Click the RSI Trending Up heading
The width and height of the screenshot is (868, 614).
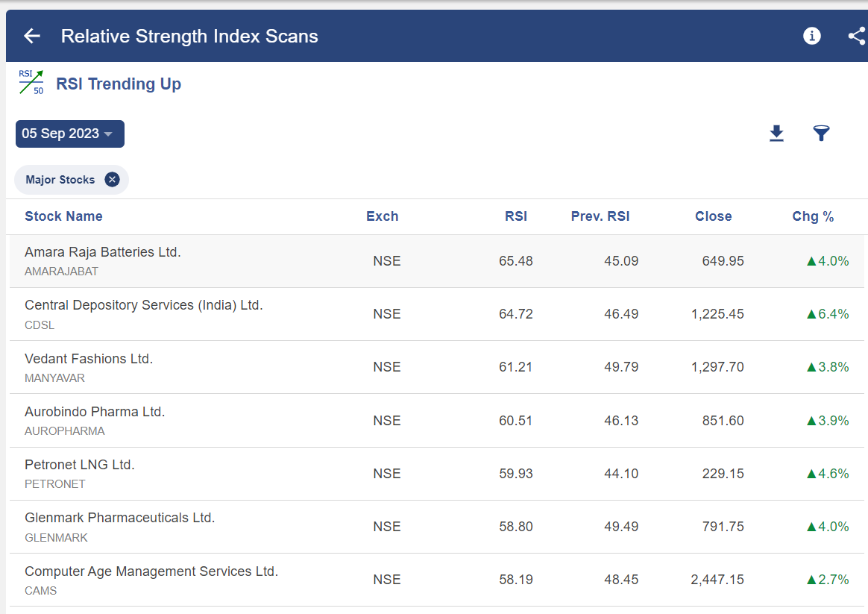pyautogui.click(x=119, y=84)
